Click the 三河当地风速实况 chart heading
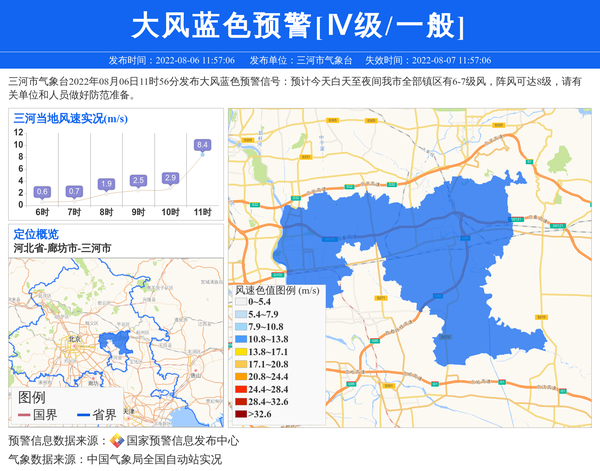 pyautogui.click(x=68, y=118)
